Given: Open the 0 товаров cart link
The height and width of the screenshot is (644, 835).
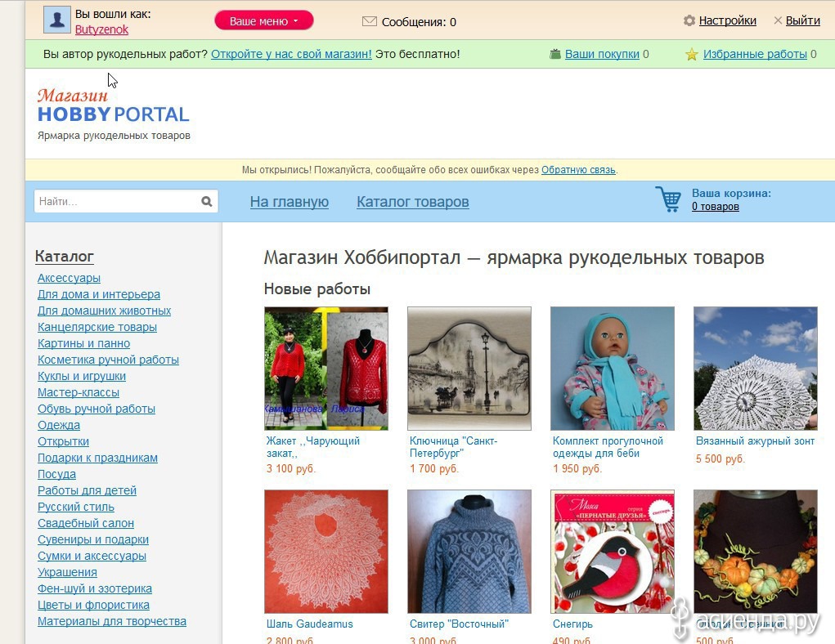Looking at the screenshot, I should 715,207.
